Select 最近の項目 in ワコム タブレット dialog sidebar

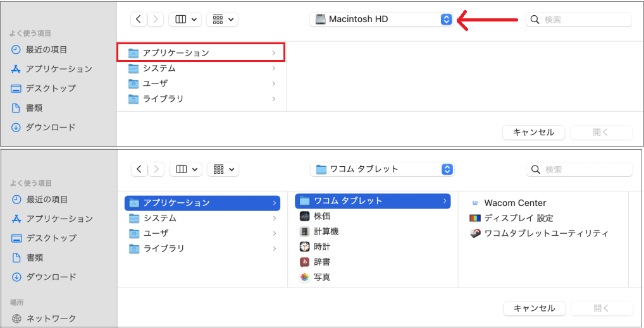click(40, 200)
